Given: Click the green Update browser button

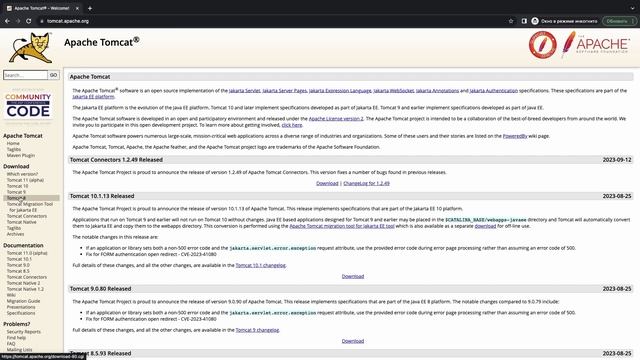Looking at the screenshot, I should [x=619, y=21].
